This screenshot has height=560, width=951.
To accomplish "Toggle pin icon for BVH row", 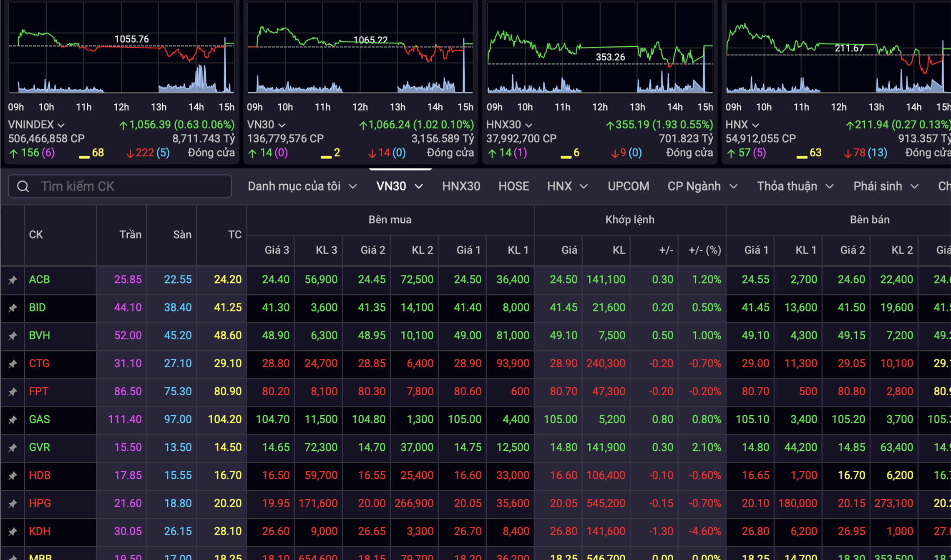I will coord(13,336).
